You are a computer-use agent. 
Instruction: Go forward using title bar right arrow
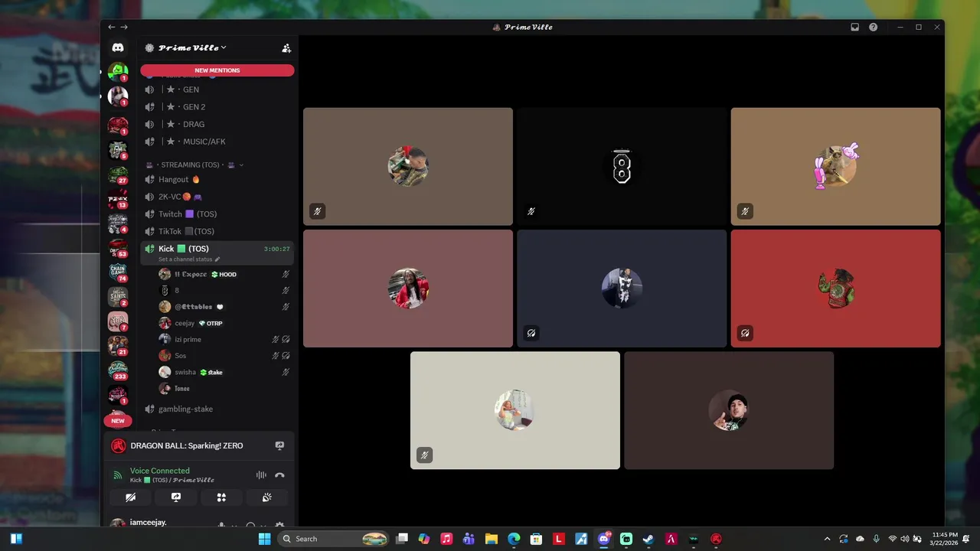coord(124,27)
